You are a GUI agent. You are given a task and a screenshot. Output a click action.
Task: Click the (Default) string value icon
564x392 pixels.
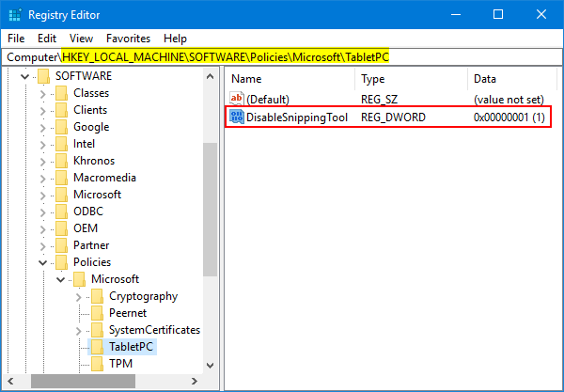(236, 99)
